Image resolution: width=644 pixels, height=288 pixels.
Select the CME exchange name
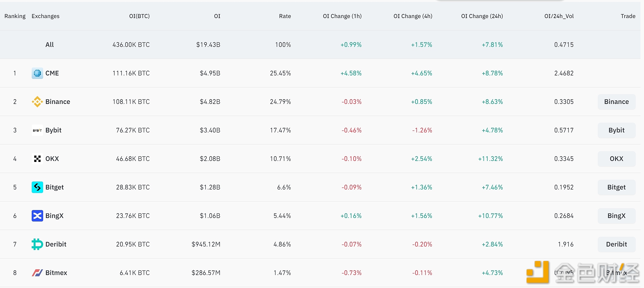(52, 73)
